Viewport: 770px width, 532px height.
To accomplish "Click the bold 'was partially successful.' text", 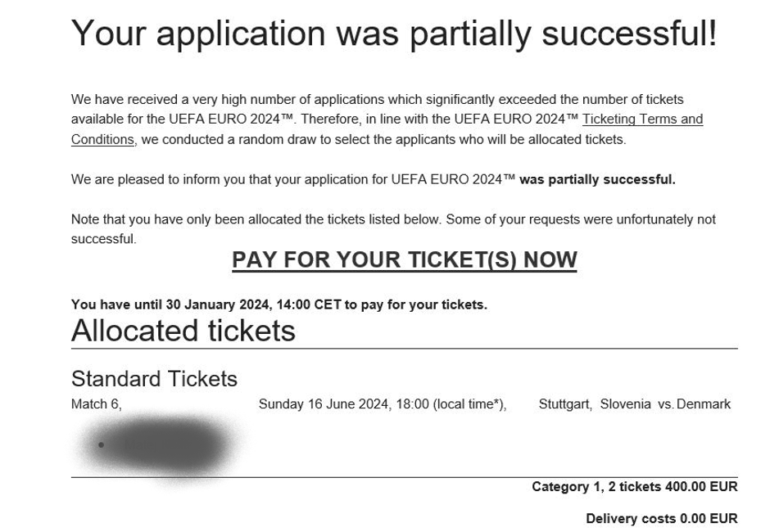I will 597,180.
